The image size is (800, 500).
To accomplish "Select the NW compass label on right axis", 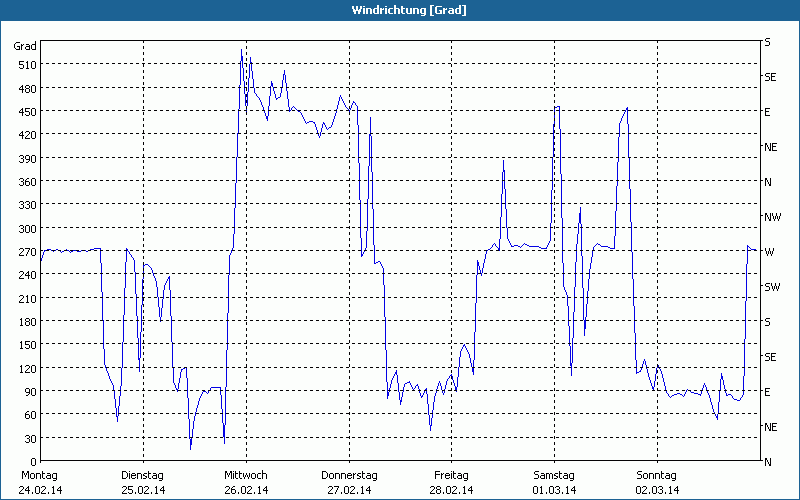I will 772,217.
